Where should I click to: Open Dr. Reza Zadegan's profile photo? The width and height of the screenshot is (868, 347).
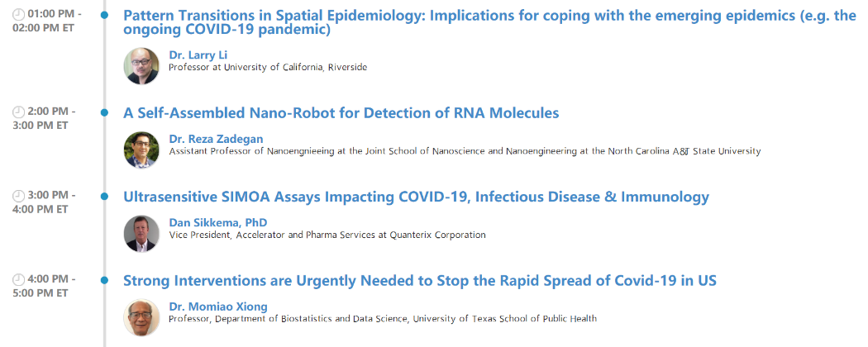pos(141,150)
